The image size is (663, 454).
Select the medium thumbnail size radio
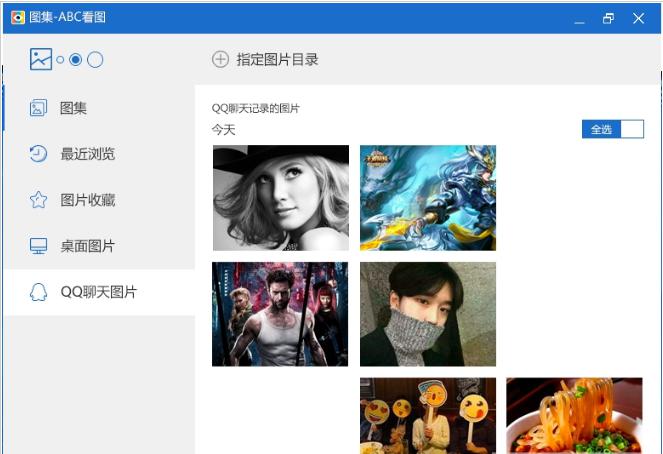coord(76,60)
